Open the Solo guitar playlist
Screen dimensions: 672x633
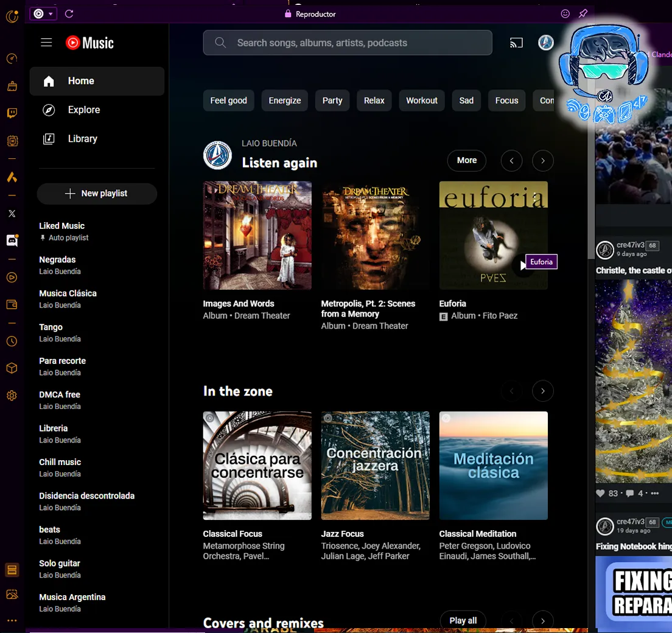point(97,568)
